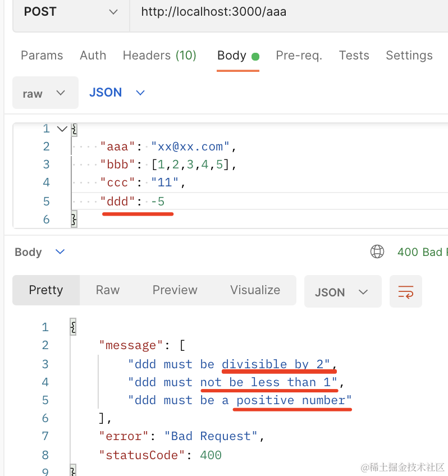Image resolution: width=448 pixels, height=476 pixels.
Task: Open the response JSON format dropdown
Action: pyautogui.click(x=342, y=292)
